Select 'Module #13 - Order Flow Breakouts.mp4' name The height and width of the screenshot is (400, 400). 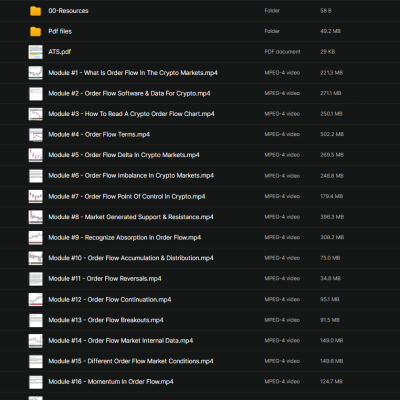(106, 320)
